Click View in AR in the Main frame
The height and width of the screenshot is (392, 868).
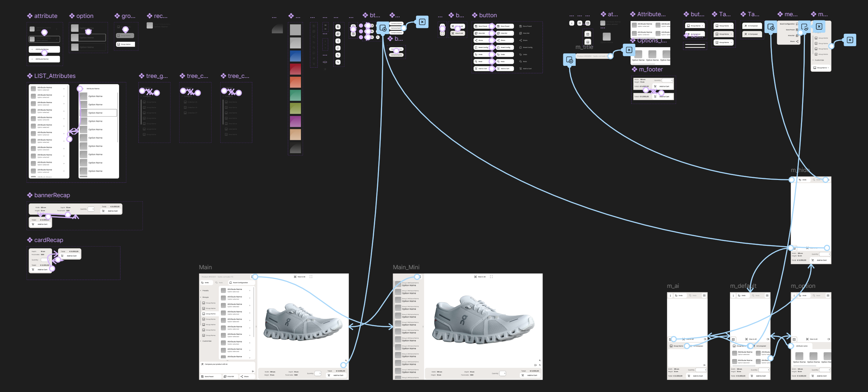[300, 277]
